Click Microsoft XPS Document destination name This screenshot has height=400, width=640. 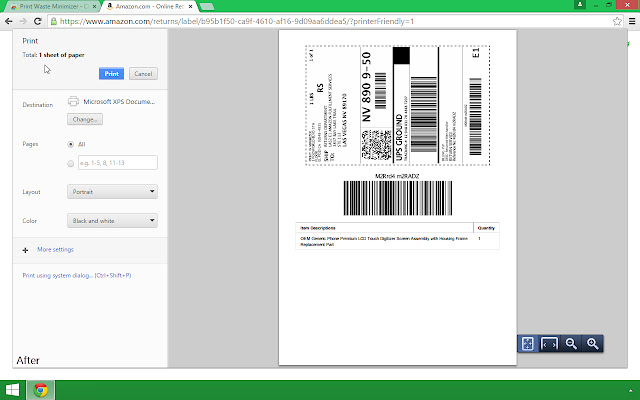click(x=119, y=101)
